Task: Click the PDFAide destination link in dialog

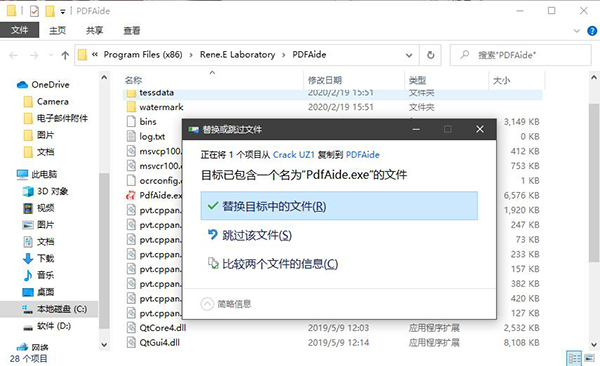Action: click(362, 155)
